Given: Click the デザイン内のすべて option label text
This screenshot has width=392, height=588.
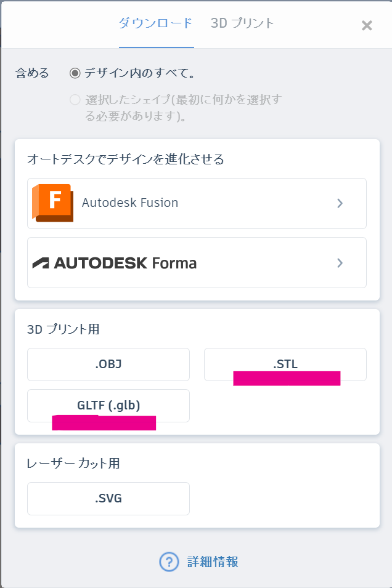Looking at the screenshot, I should coord(140,73).
